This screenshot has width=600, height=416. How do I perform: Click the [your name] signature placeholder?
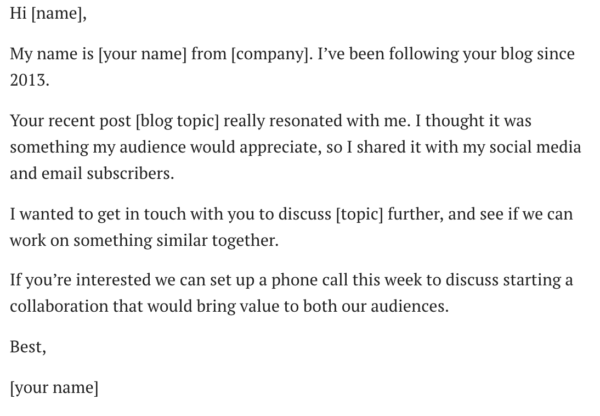tap(54, 388)
